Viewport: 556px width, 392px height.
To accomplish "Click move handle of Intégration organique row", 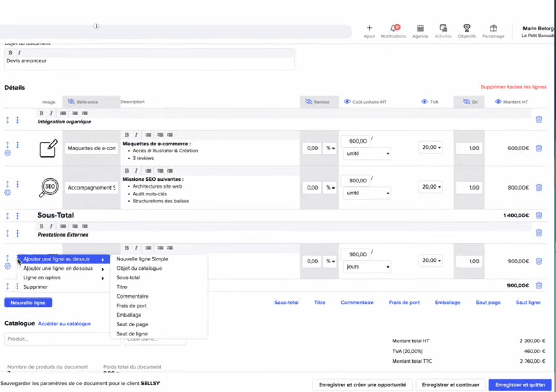I will click(7, 120).
